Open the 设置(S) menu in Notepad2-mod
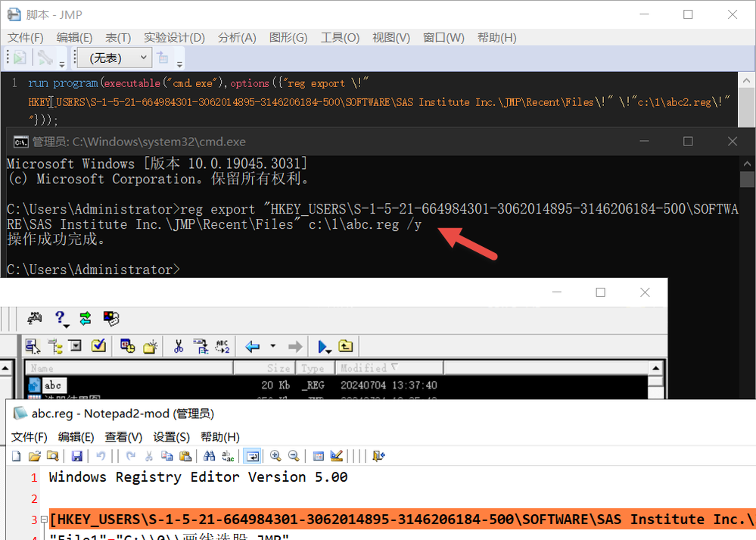The width and height of the screenshot is (756, 540). (171, 437)
